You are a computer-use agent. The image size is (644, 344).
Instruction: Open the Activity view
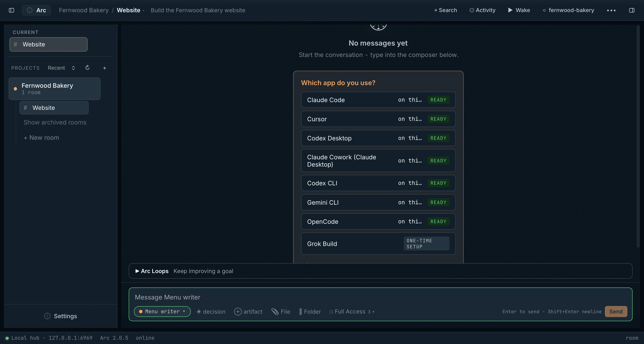[482, 10]
